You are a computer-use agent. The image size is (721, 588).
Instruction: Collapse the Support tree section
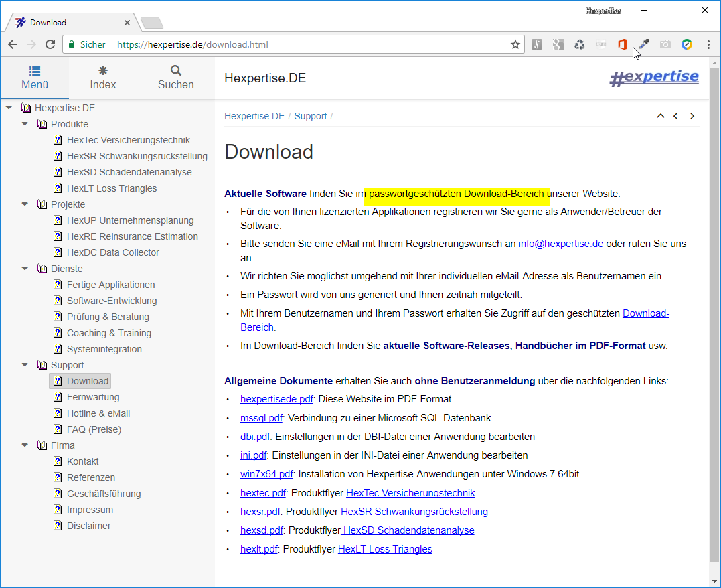click(25, 365)
